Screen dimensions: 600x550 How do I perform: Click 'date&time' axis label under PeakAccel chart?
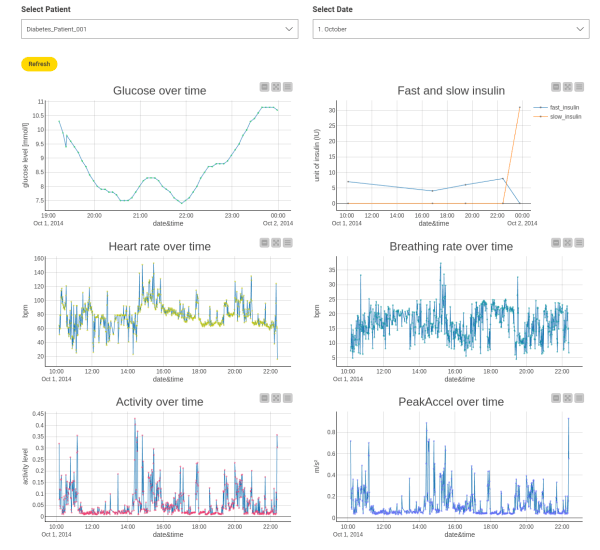click(x=460, y=535)
